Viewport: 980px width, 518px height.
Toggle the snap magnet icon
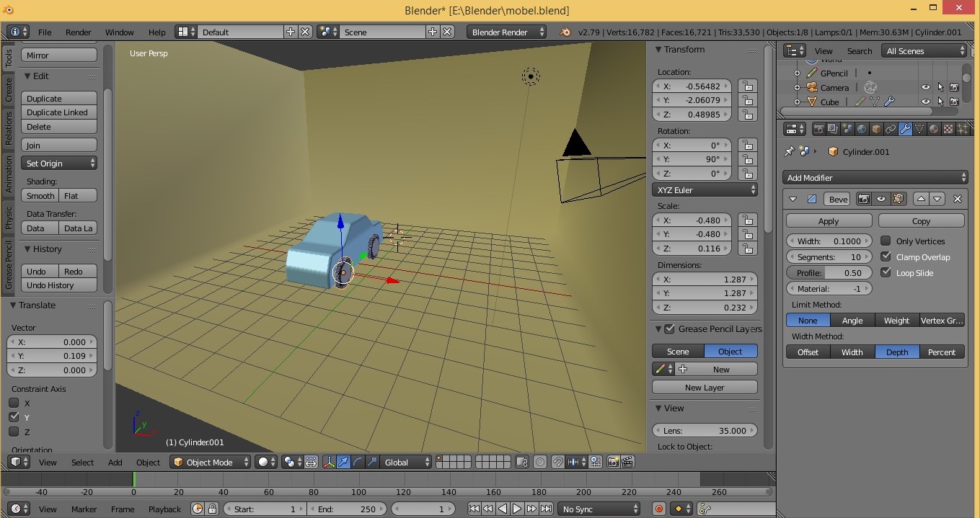[557, 462]
